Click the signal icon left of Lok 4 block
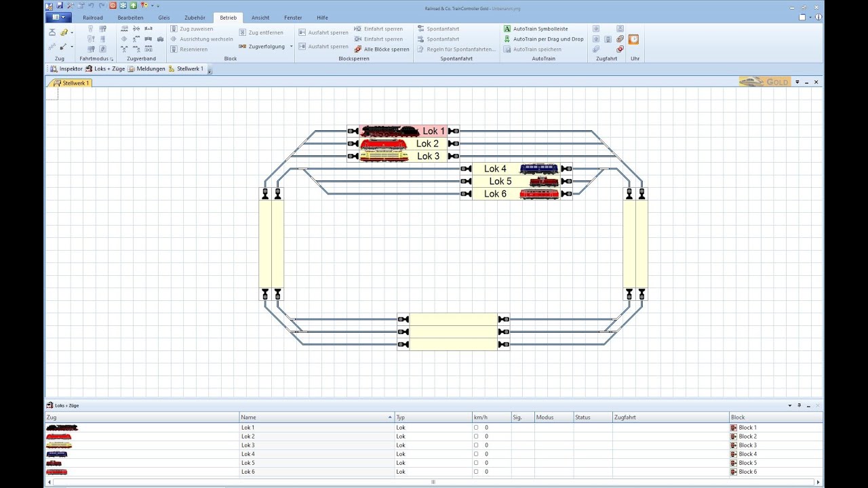This screenshot has width=868, height=488. [x=466, y=169]
